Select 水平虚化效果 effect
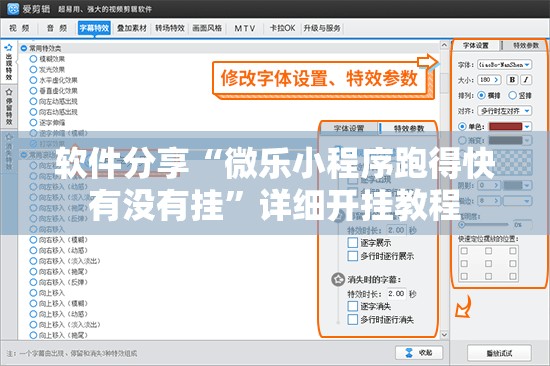 coord(54,80)
